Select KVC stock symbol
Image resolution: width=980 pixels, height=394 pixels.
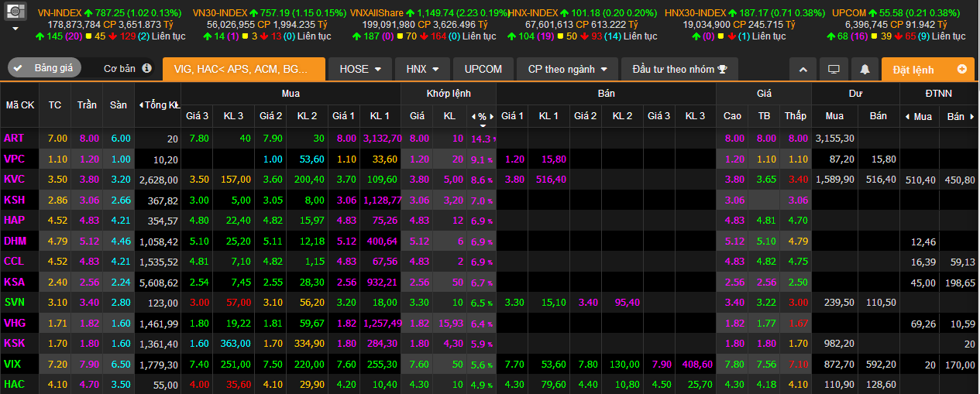pyautogui.click(x=14, y=179)
